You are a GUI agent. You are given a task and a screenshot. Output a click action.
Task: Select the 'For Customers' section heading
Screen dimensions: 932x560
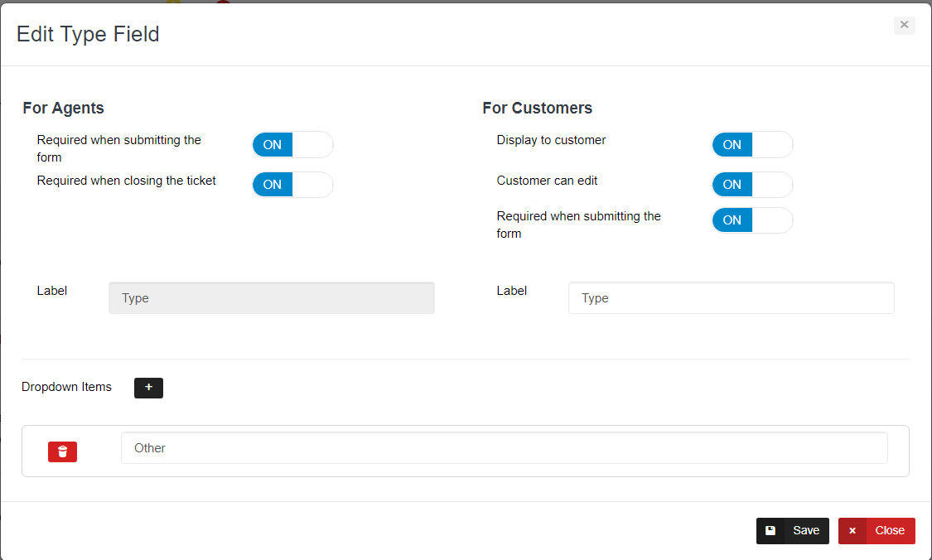point(537,109)
